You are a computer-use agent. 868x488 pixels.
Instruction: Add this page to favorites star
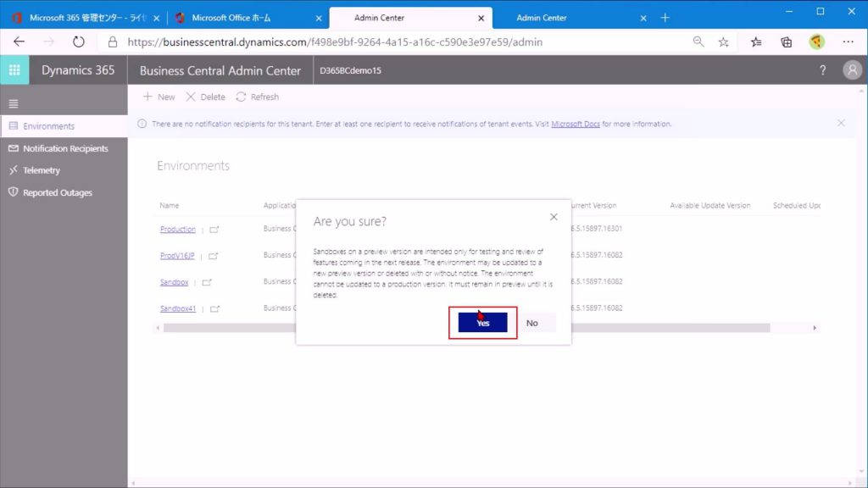click(x=724, y=42)
